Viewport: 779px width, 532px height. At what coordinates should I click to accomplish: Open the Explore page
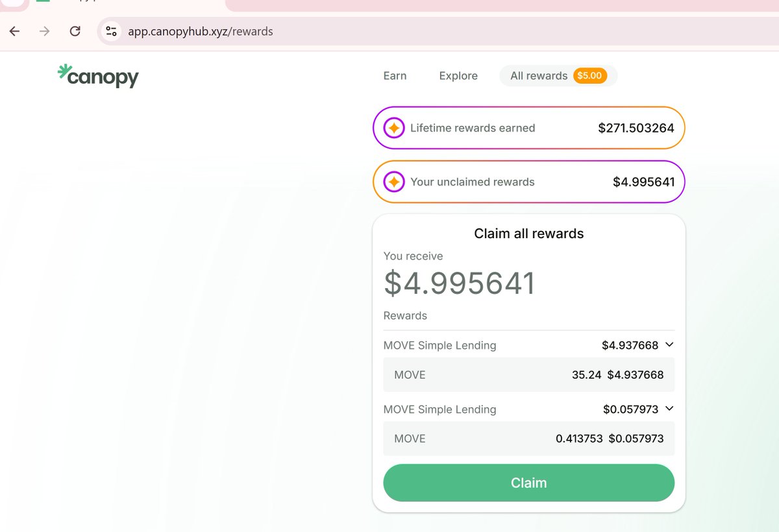pos(458,76)
